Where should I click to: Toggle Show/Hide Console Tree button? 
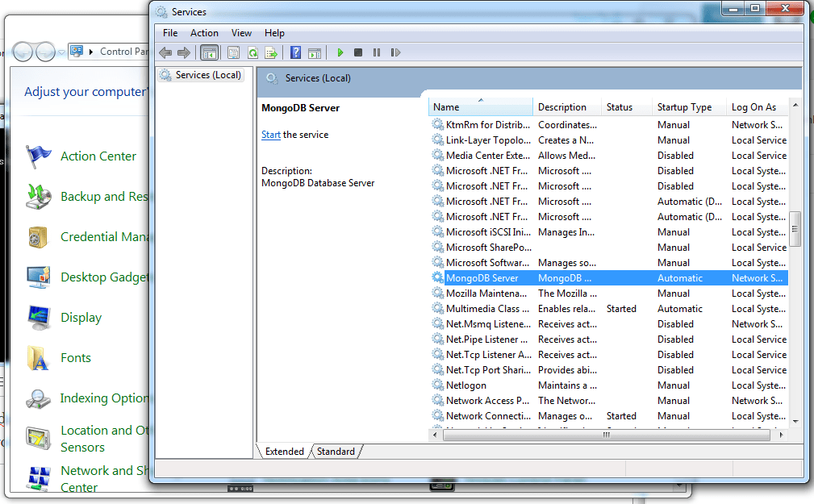209,52
